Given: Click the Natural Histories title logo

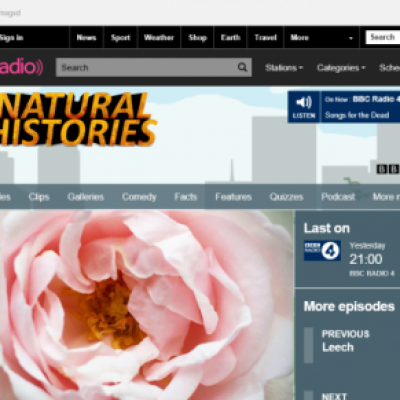Looking at the screenshot, I should [x=76, y=119].
